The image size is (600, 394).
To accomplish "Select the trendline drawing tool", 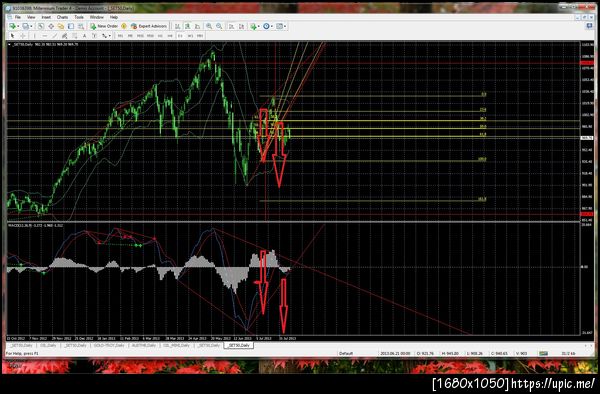I will [x=55, y=36].
